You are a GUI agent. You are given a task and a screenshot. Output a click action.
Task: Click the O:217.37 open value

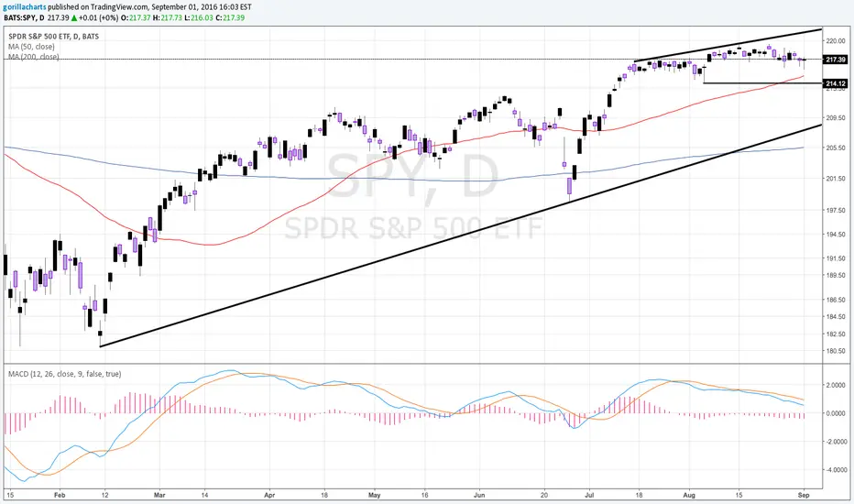click(x=136, y=18)
